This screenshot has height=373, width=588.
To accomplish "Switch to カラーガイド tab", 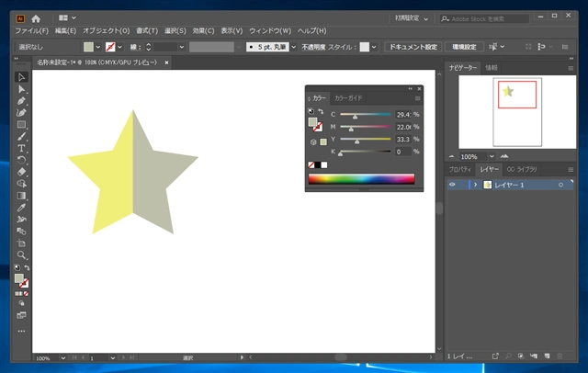I will tap(348, 97).
